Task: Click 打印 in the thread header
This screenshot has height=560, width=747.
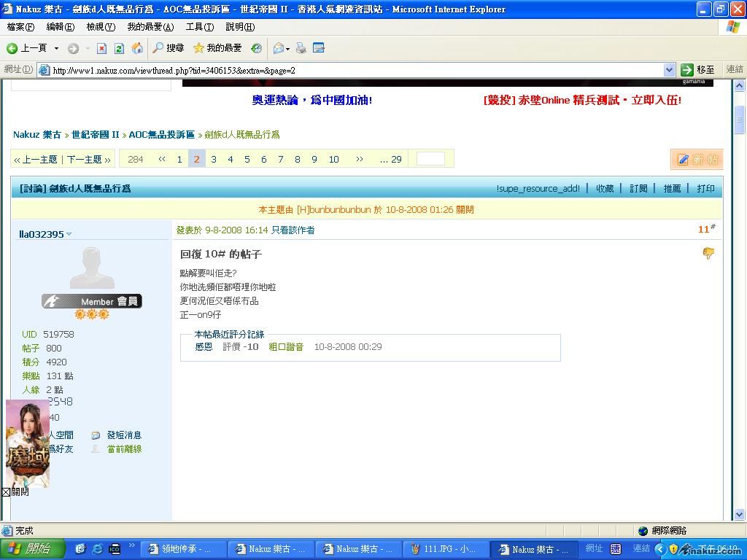Action: (705, 189)
